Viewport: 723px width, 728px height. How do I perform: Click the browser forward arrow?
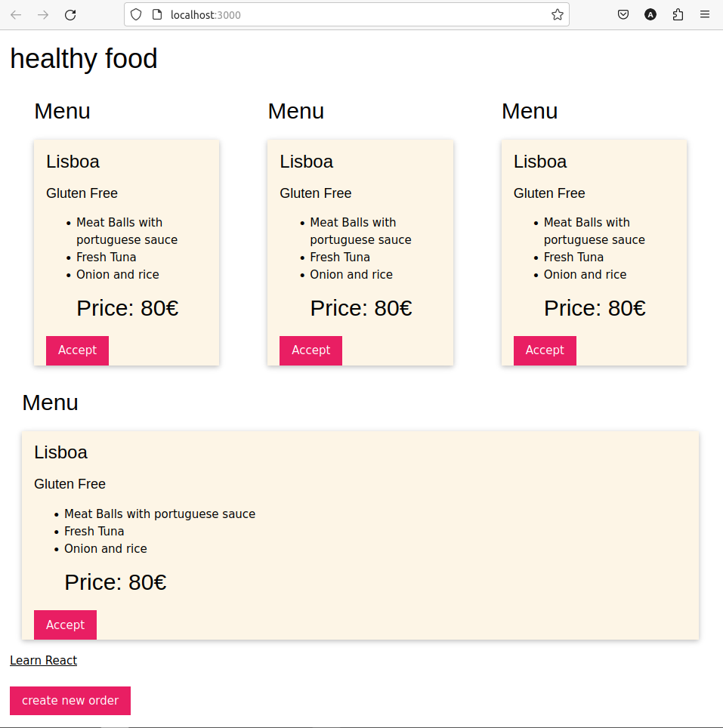pyautogui.click(x=43, y=15)
